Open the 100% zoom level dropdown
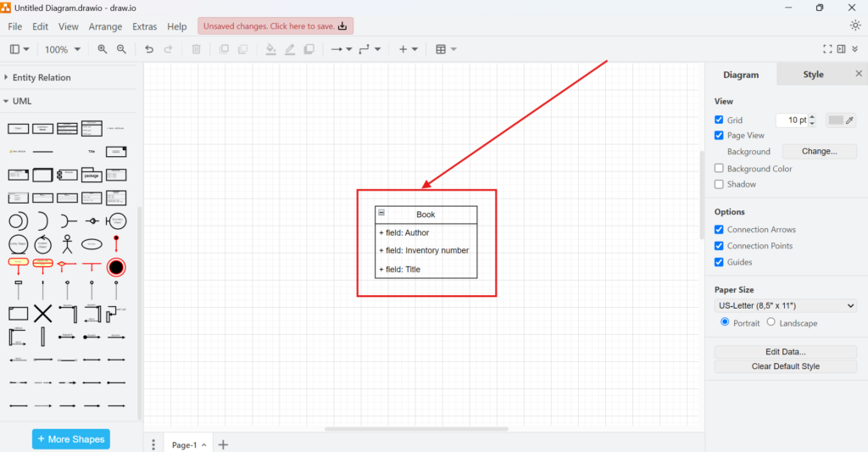 point(63,49)
